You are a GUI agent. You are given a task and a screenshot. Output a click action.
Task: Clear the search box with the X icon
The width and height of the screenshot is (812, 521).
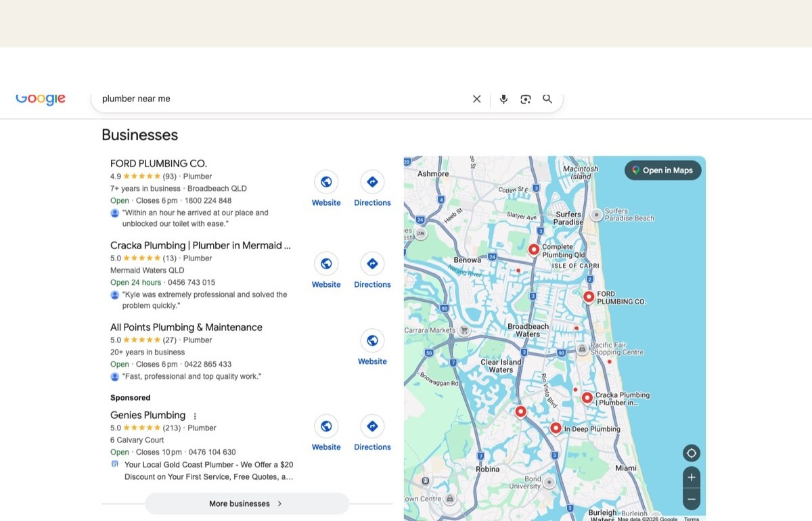click(477, 99)
